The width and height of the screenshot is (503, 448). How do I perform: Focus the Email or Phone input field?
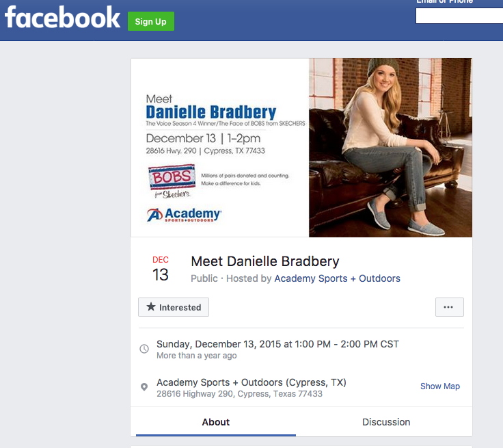point(459,16)
